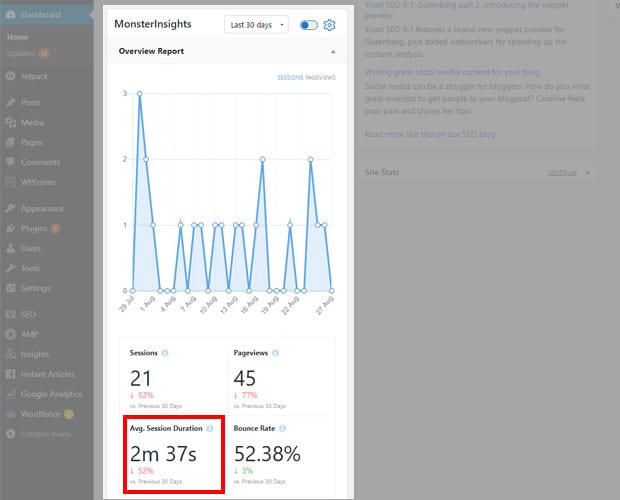Viewport: 620px width, 500px height.
Task: Click the WPForms menu icon
Action: [x=11, y=182]
